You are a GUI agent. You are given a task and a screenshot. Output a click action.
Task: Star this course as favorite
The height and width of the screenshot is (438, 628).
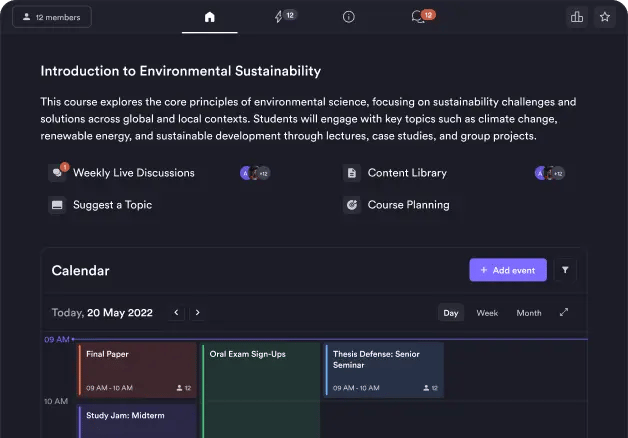tap(604, 17)
